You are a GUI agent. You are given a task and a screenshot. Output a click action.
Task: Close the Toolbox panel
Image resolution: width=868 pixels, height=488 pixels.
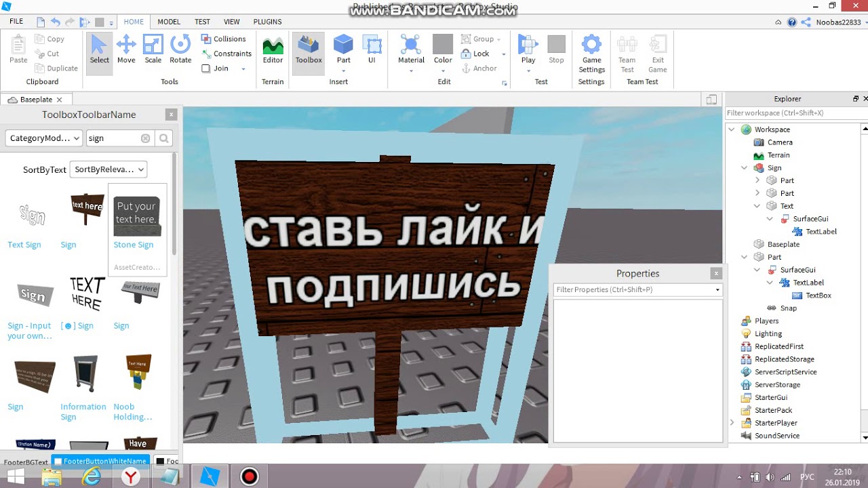(172, 115)
